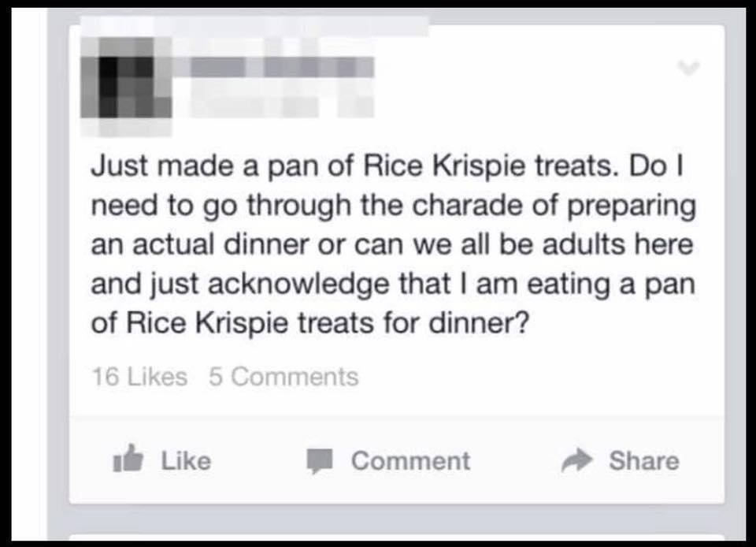The width and height of the screenshot is (756, 547).
Task: Tap the Share button label
Action: pos(644,460)
